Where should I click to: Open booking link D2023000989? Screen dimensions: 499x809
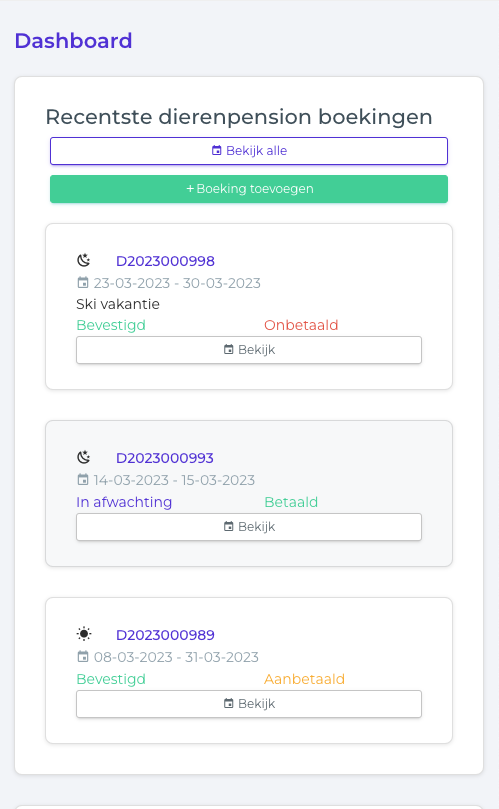pyautogui.click(x=165, y=635)
